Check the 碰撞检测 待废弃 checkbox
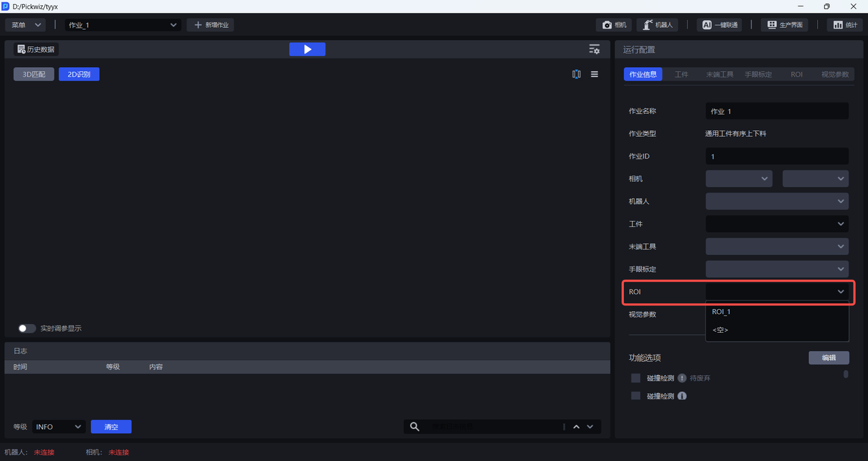The width and height of the screenshot is (868, 461). [x=635, y=378]
